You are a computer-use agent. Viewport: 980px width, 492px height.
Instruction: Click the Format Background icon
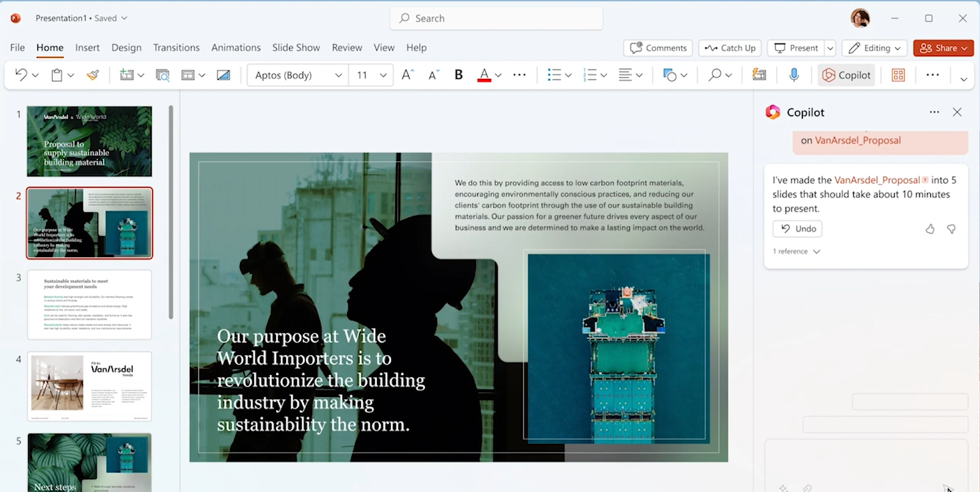223,75
